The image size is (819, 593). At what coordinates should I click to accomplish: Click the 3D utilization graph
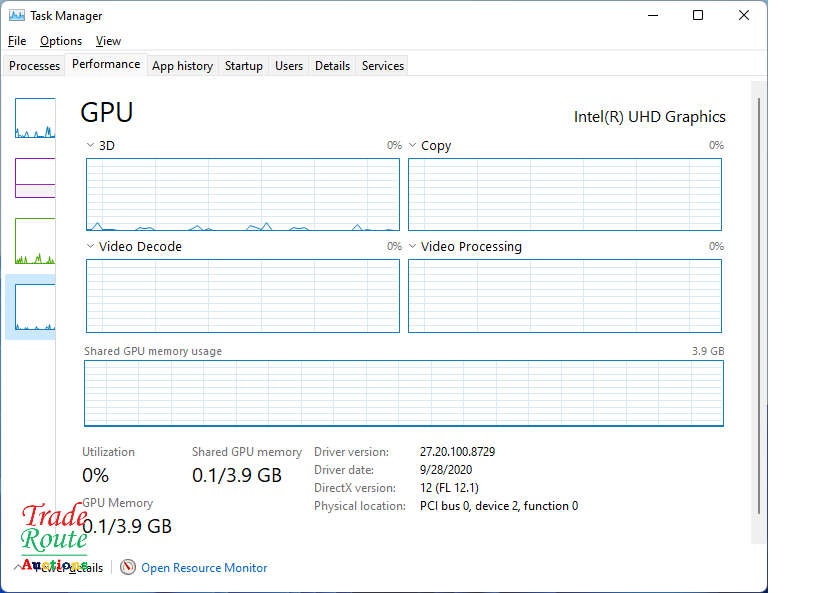(x=243, y=195)
